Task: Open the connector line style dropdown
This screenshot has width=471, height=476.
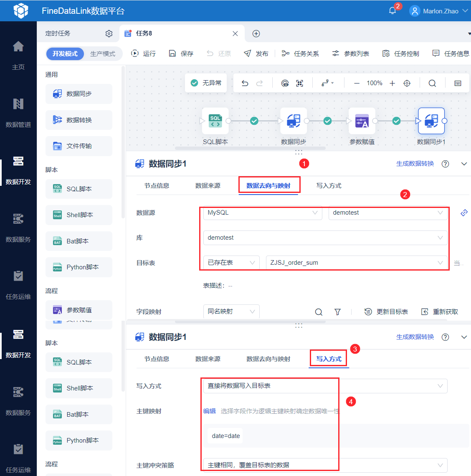Action: point(328,83)
